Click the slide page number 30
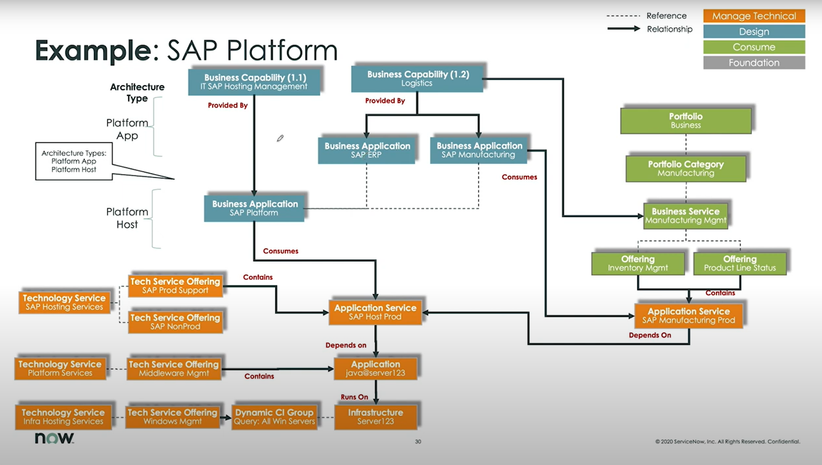The height and width of the screenshot is (465, 822). pyautogui.click(x=418, y=441)
